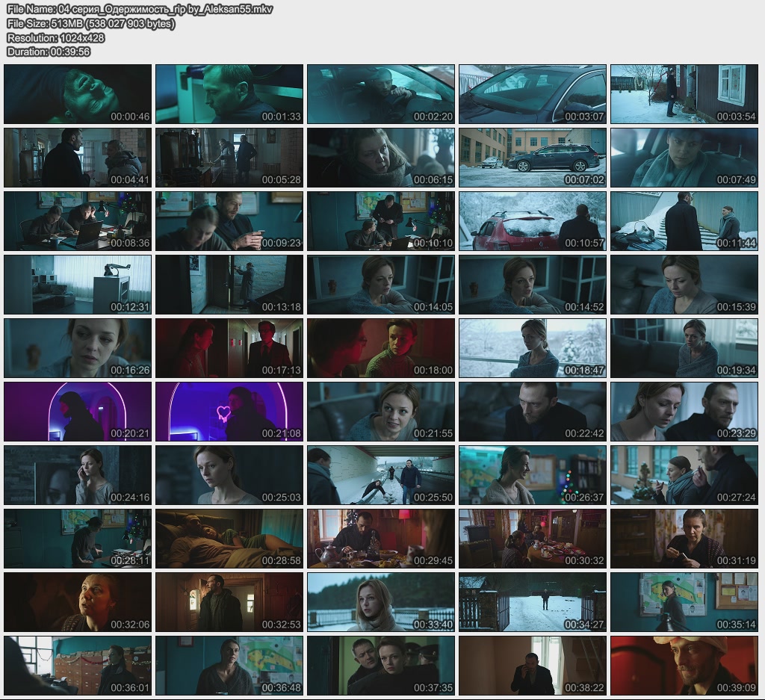Open the frame timestamped 00:15:39

point(684,285)
